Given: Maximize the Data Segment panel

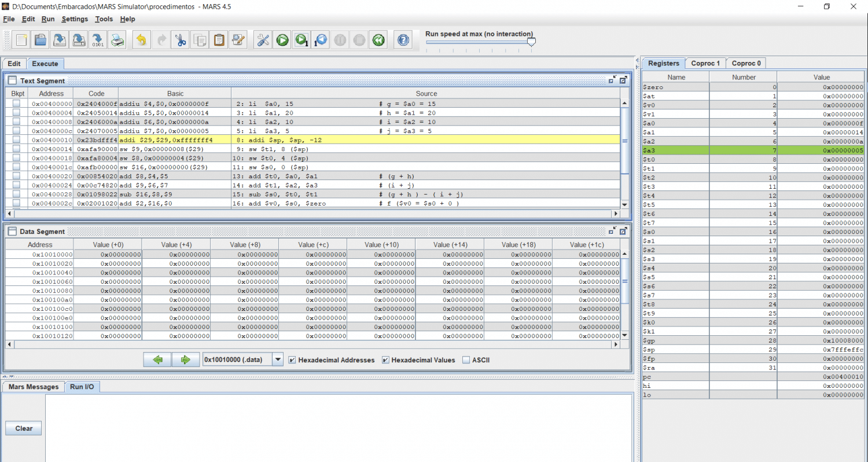Looking at the screenshot, I should click(623, 231).
